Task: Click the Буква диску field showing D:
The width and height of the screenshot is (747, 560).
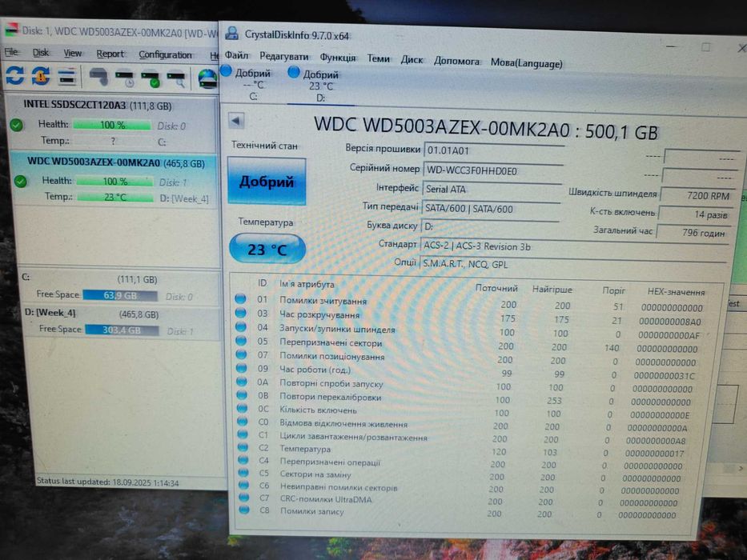Action: pyautogui.click(x=490, y=226)
